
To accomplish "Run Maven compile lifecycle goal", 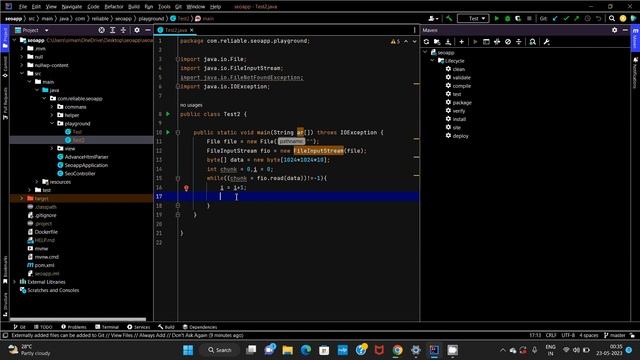I will point(462,86).
